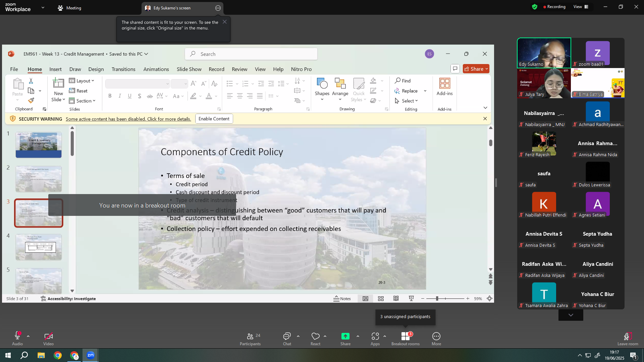Increase font size with the larger A icon
Image resolution: width=644 pixels, height=362 pixels.
point(194,83)
